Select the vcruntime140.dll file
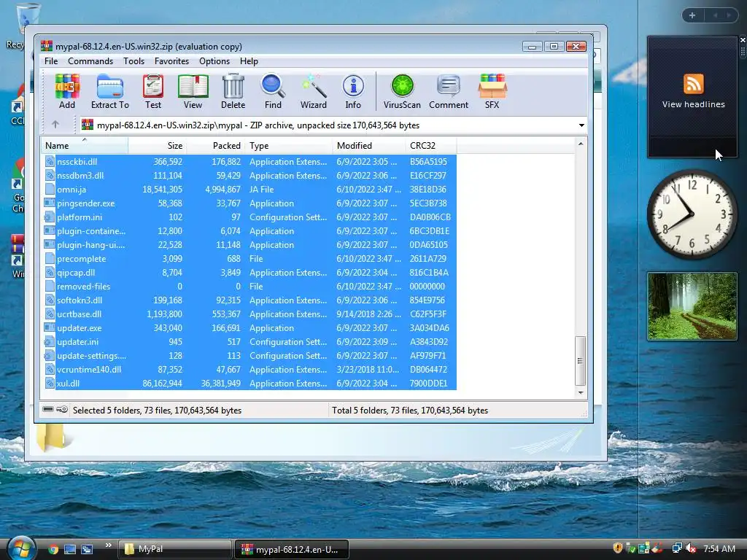This screenshot has height=560, width=747. 250,369
